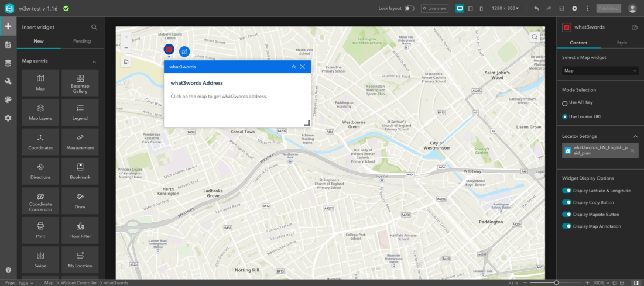Open the Page selector in status bar
Viewport: 644px width, 286px height.
click(25, 282)
